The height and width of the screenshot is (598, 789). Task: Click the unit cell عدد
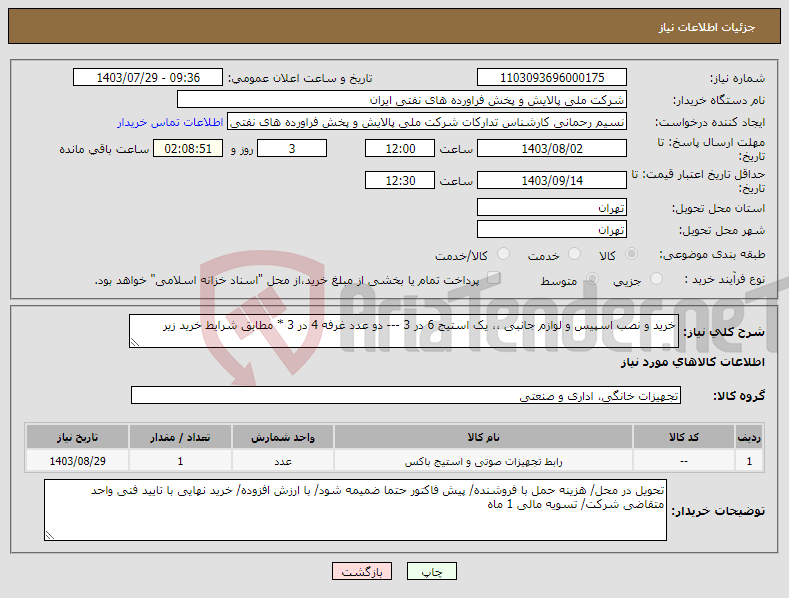[x=283, y=461]
